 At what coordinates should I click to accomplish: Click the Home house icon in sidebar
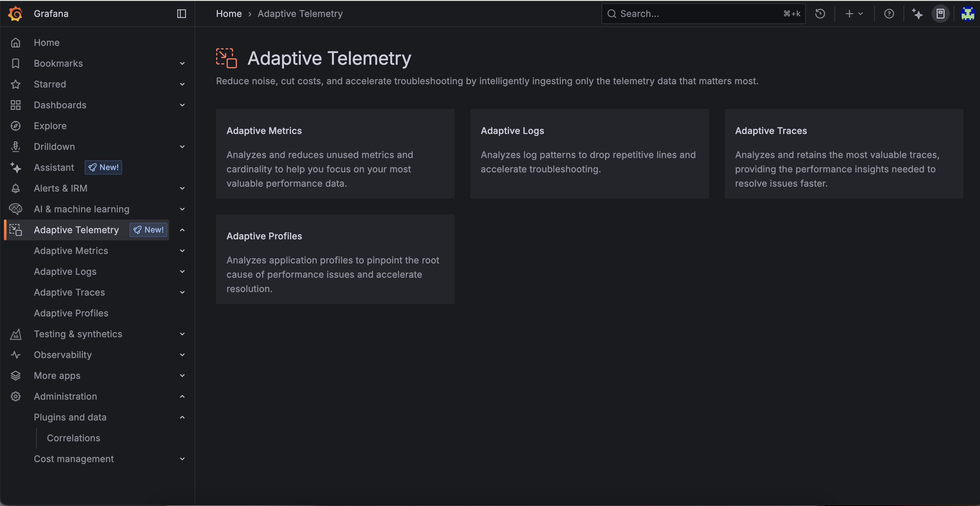tap(16, 43)
